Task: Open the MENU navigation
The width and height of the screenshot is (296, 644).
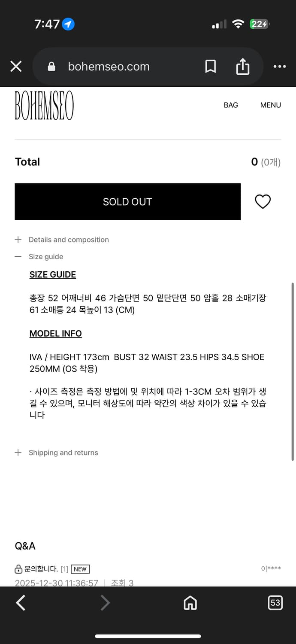Action: tap(270, 105)
